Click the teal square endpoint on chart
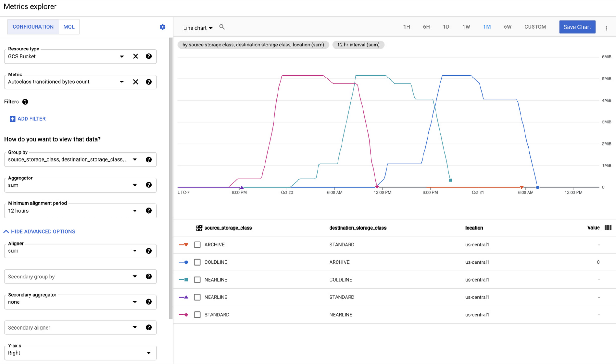Screen dimensions: 616x364 [450, 180]
